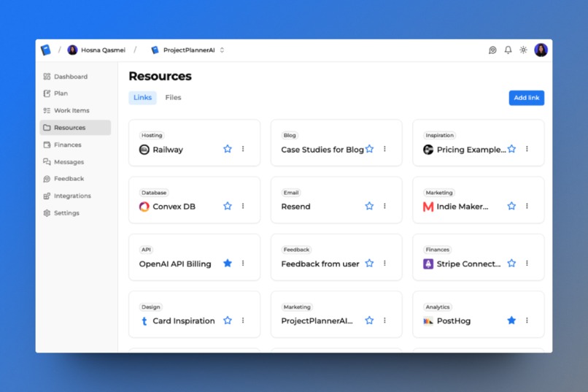Click the Analytics tag on PostHog card
The width and height of the screenshot is (588, 392).
tap(438, 307)
